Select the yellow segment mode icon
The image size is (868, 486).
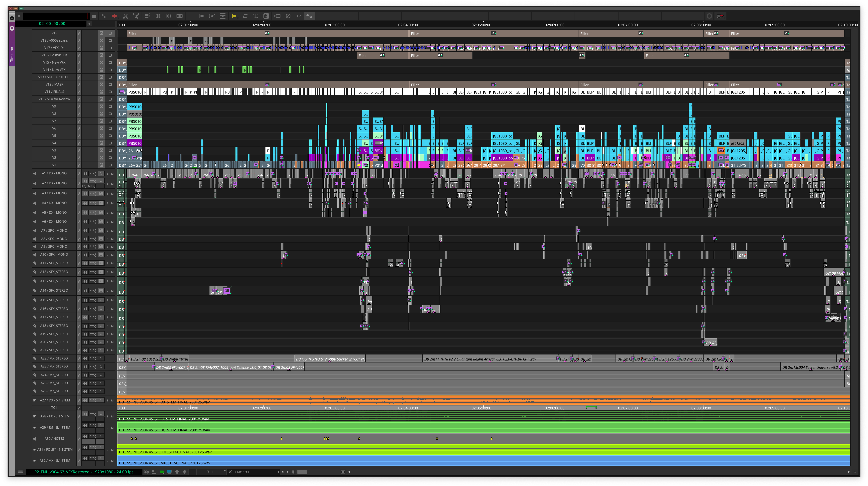[x=234, y=16]
